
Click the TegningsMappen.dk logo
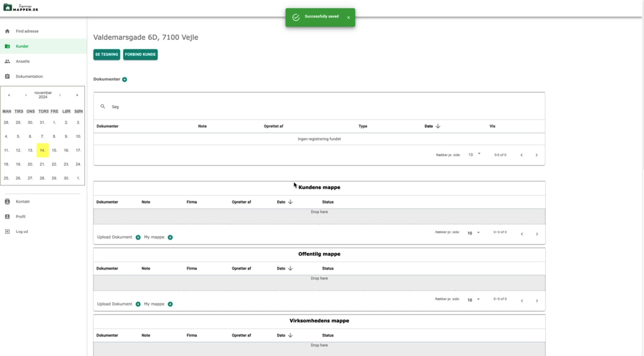[21, 8]
